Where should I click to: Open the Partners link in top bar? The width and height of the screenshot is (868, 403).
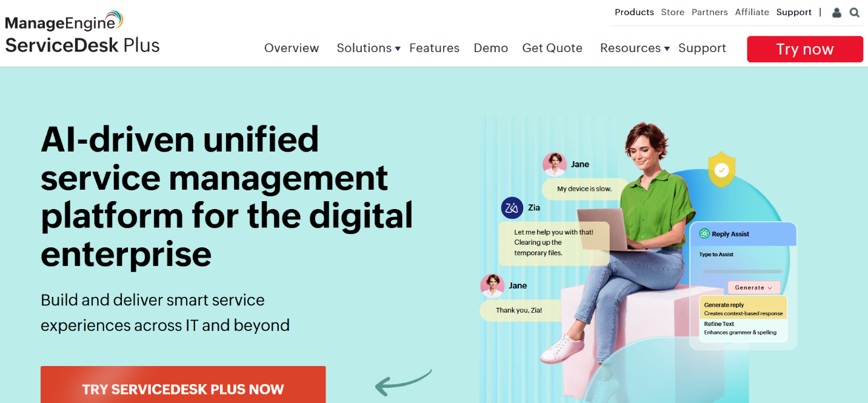pos(710,12)
